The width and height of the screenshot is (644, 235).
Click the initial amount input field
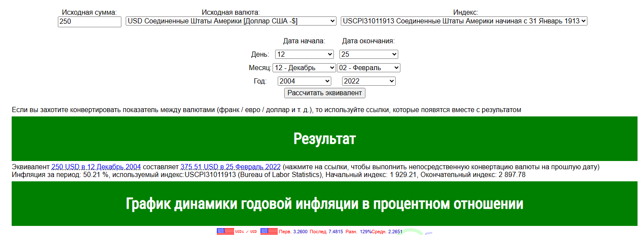pos(89,22)
